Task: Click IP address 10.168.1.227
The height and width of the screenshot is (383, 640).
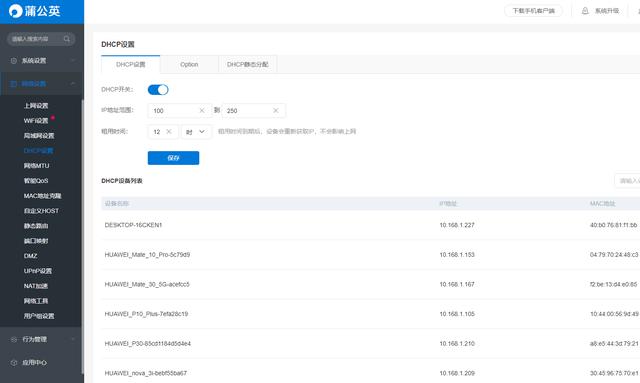Action: (x=457, y=225)
